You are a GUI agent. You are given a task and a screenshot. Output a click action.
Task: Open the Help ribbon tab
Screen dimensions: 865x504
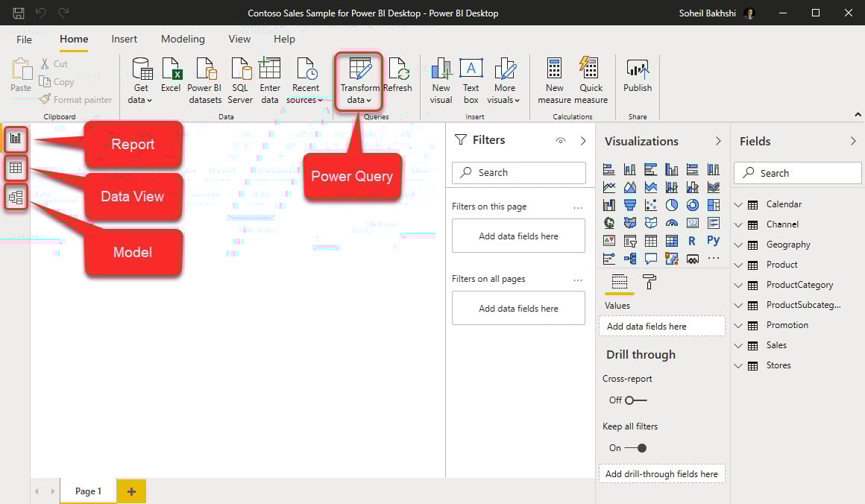pos(284,40)
